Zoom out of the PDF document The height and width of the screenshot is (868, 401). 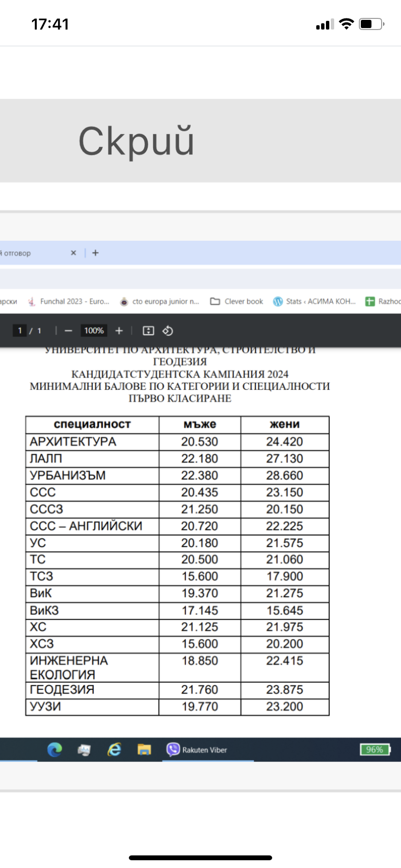(68, 331)
